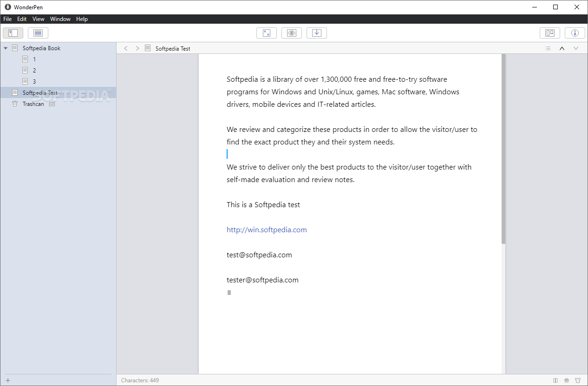The image size is (588, 386).
Task: Click the tester@softpedia.com text line
Action: [x=262, y=280]
